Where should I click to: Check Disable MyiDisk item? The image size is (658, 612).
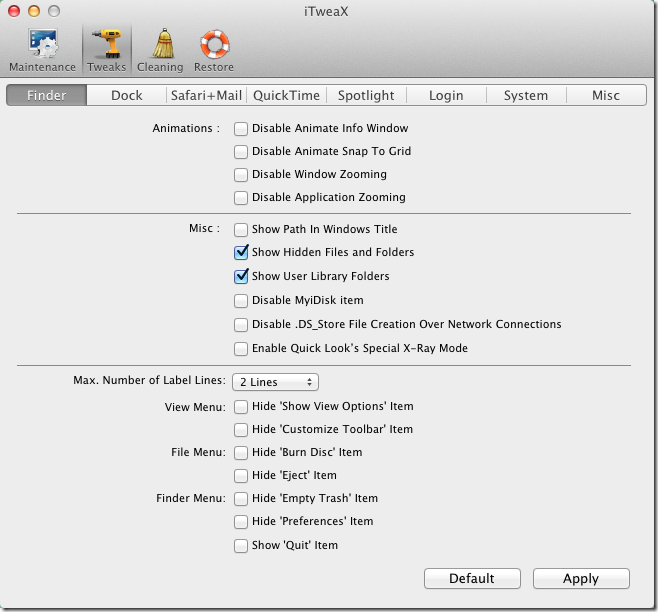pos(241,301)
